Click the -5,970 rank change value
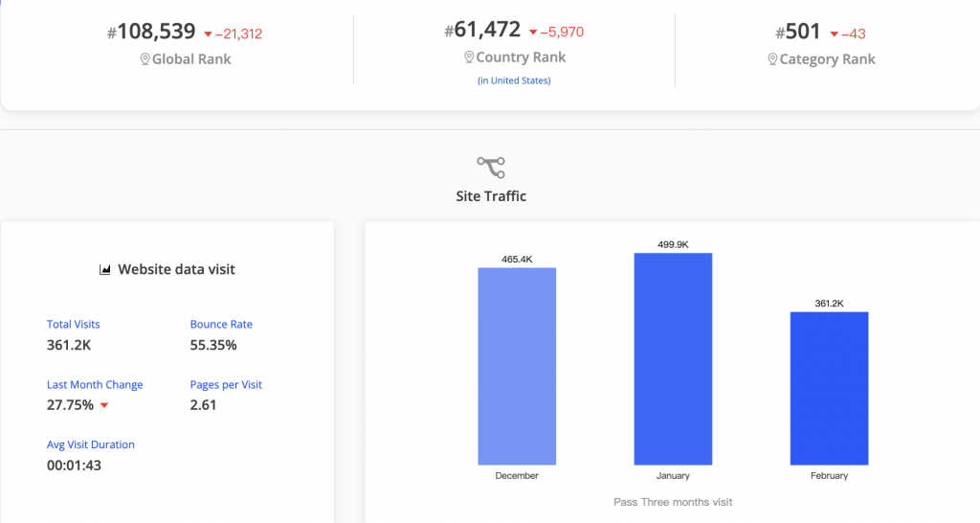 point(562,32)
